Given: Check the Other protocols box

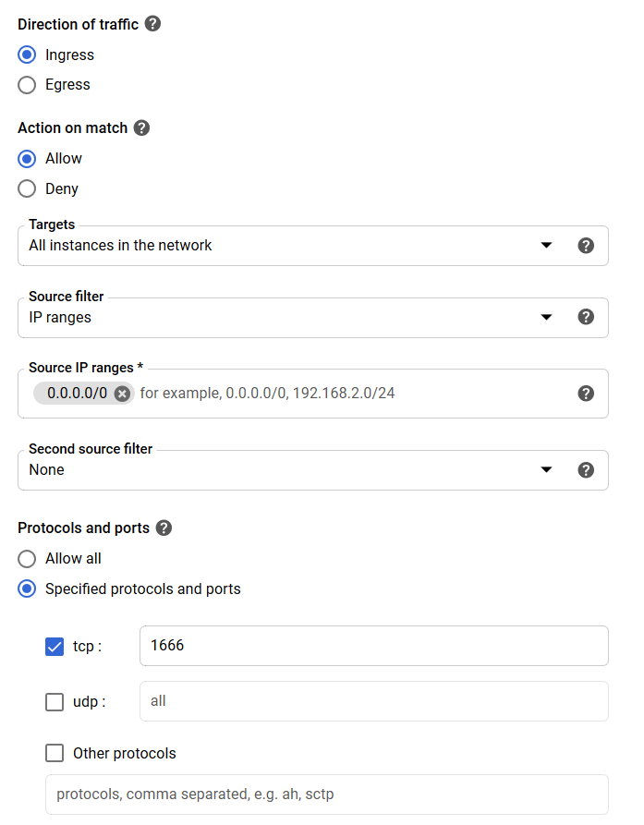Looking at the screenshot, I should pyautogui.click(x=55, y=753).
